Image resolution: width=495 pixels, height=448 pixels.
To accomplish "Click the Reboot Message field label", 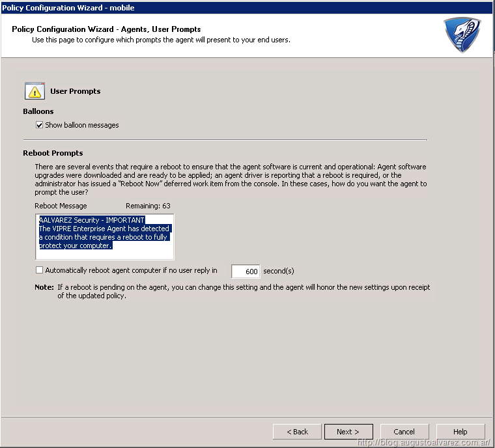I will click(61, 206).
